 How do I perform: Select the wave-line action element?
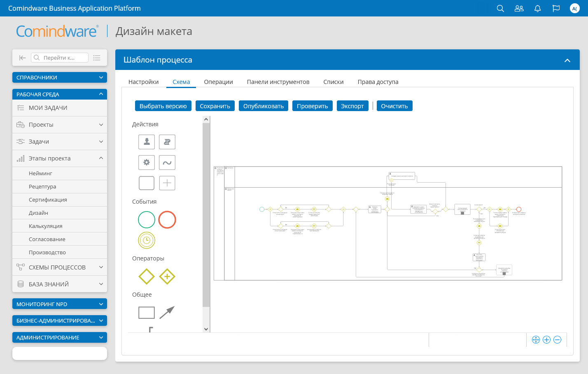167,163
